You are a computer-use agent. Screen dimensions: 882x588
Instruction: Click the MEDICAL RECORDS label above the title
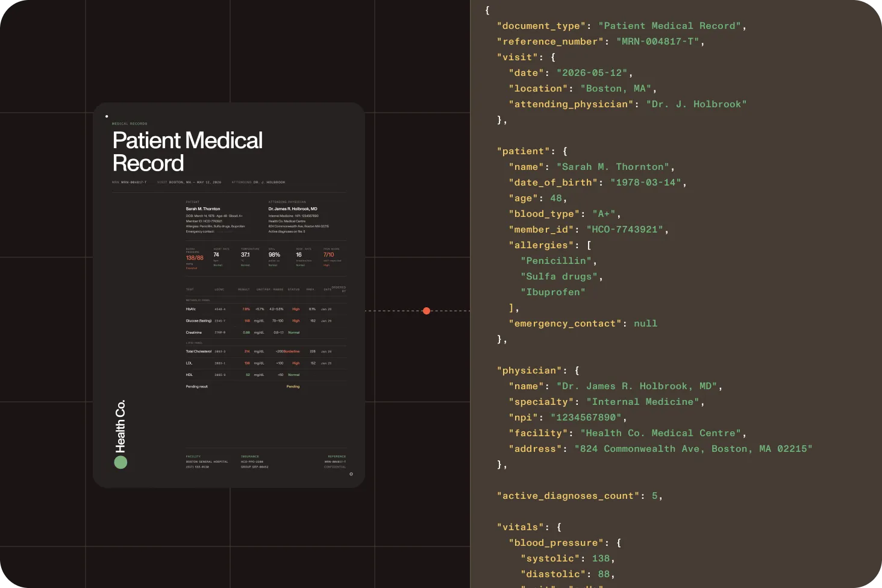click(130, 124)
